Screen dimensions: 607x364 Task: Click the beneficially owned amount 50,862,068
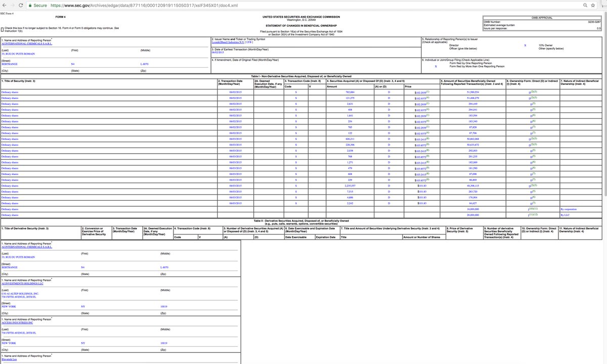472,139
